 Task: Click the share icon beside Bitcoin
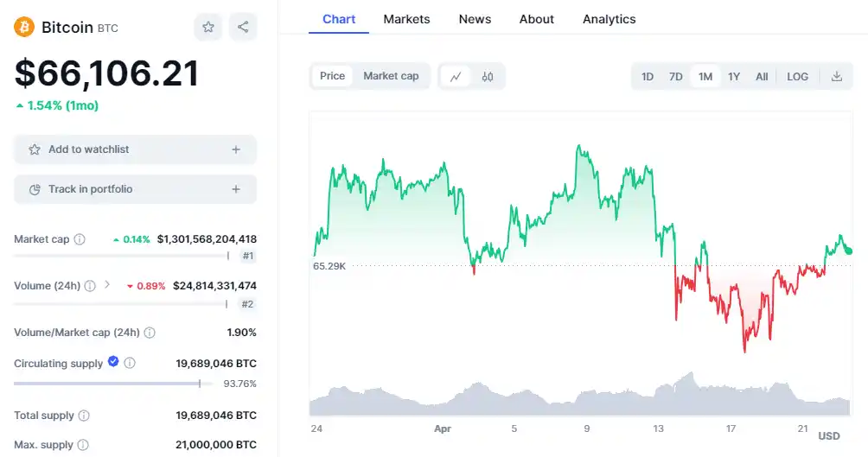[243, 28]
